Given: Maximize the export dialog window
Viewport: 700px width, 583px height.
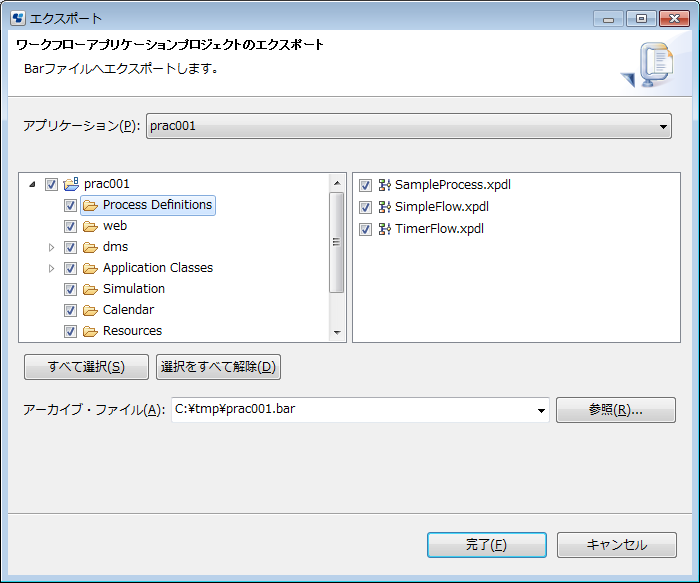Looking at the screenshot, I should [641, 19].
